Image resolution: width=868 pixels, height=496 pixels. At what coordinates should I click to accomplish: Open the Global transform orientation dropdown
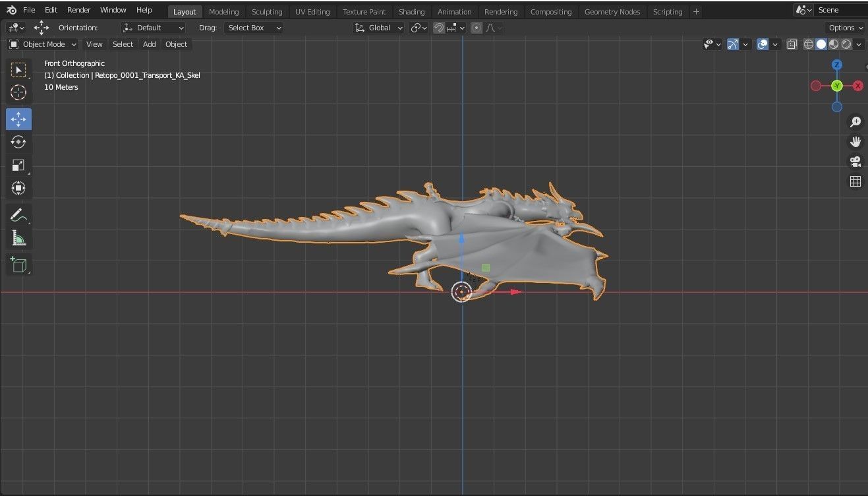point(378,28)
